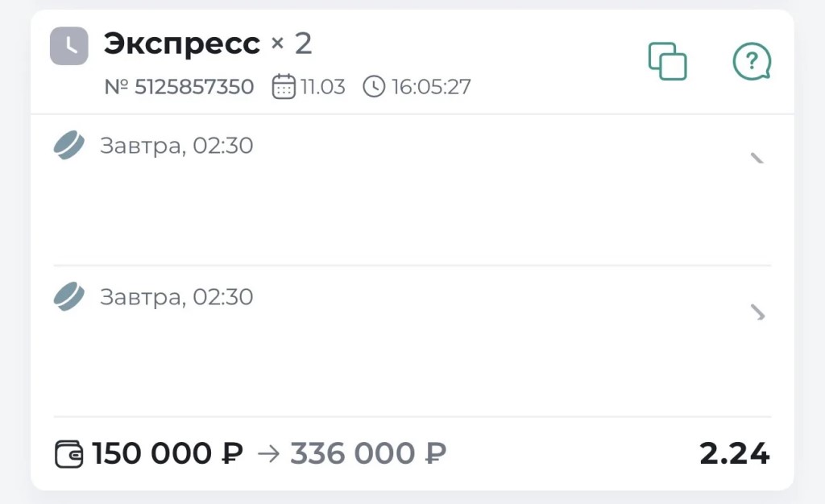This screenshot has width=825, height=504.
Task: Click the pending clock status icon beside Экспресс
Action: [69, 46]
